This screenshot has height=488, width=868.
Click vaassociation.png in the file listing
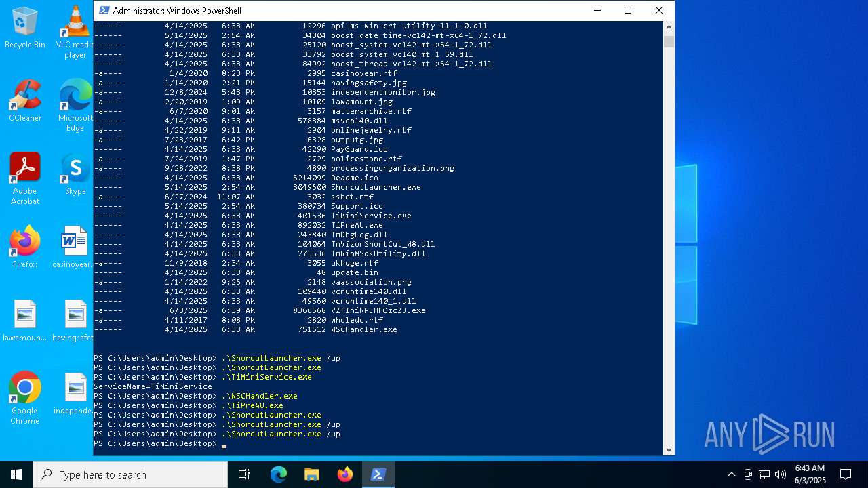coord(371,282)
